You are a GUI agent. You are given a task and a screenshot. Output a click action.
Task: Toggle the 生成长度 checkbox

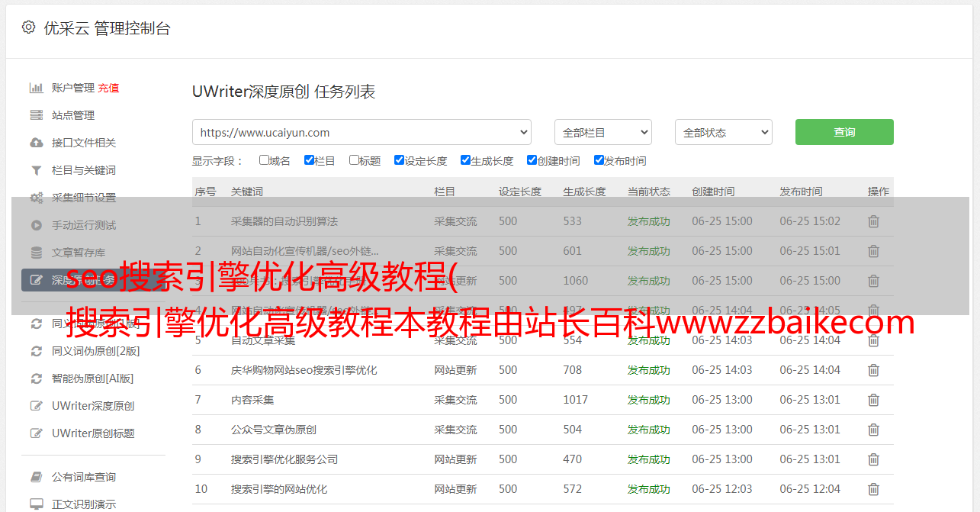tap(465, 160)
